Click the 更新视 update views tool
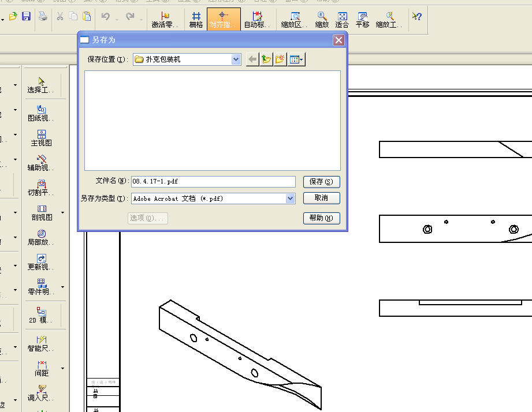The image size is (532, 412). pos(40,262)
